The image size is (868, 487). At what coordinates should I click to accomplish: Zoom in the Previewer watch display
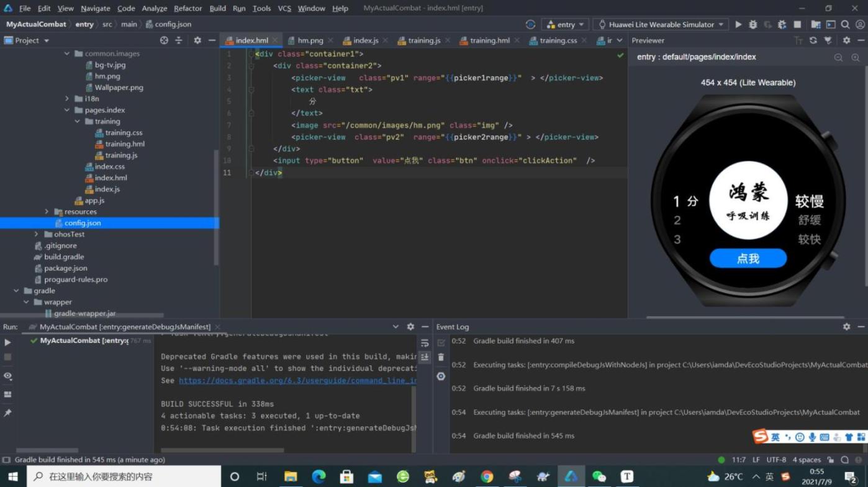point(856,57)
